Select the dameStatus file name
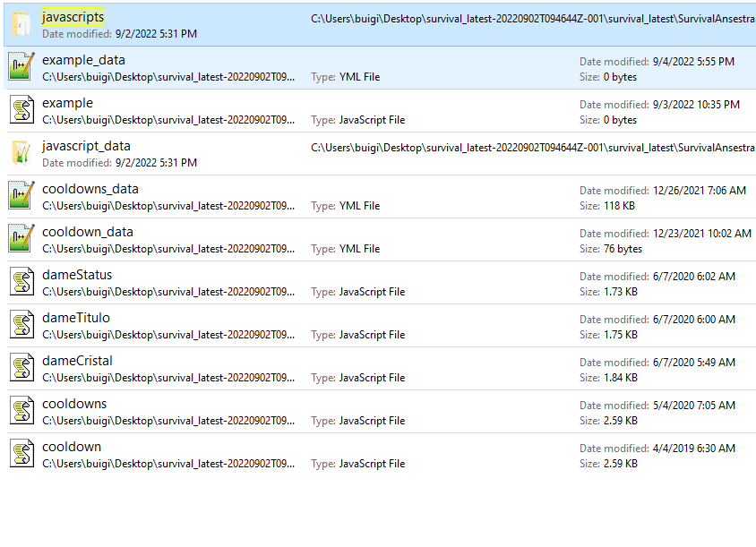The width and height of the screenshot is (756, 547). 77,275
